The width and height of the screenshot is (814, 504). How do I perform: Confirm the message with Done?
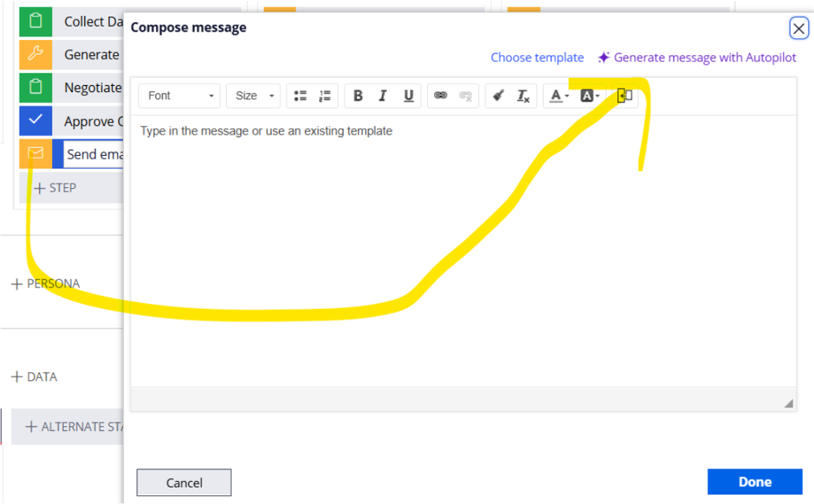(754, 481)
